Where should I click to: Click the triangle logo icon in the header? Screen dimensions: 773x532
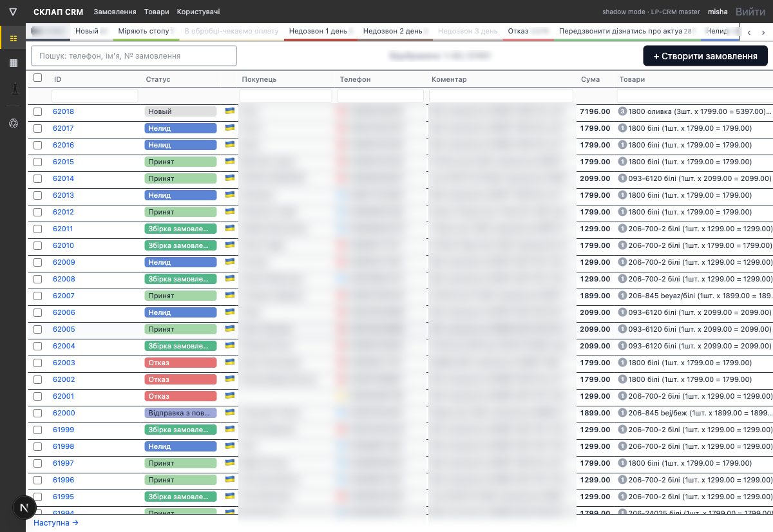click(13, 12)
